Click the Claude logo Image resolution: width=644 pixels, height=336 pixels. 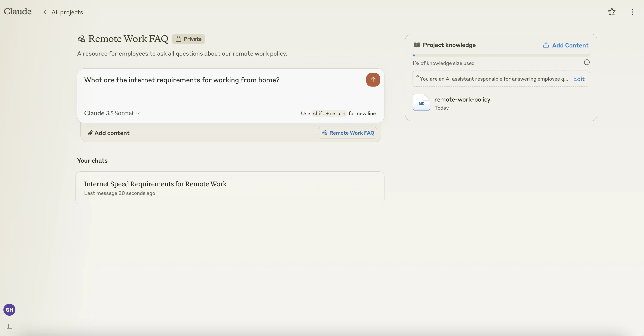18,12
